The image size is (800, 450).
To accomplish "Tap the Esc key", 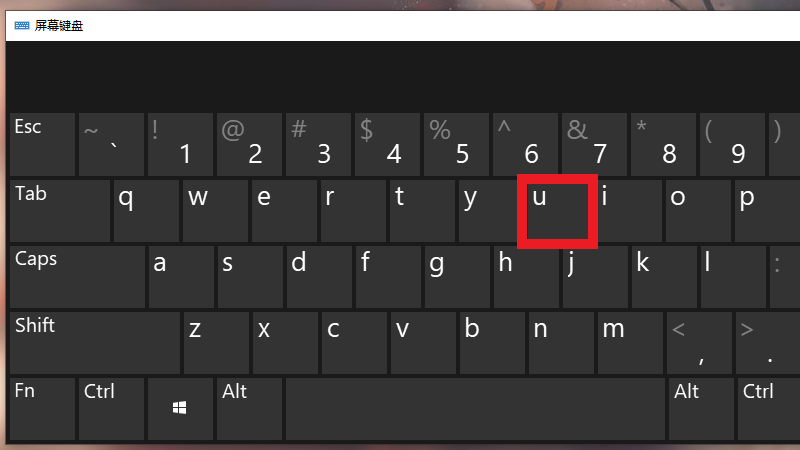I will [42, 145].
